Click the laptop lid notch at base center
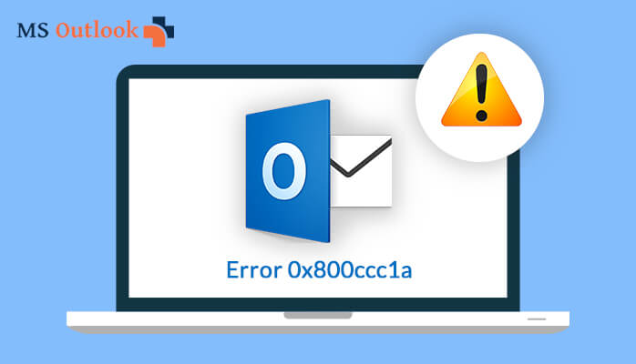The image size is (636, 364). click(318, 315)
